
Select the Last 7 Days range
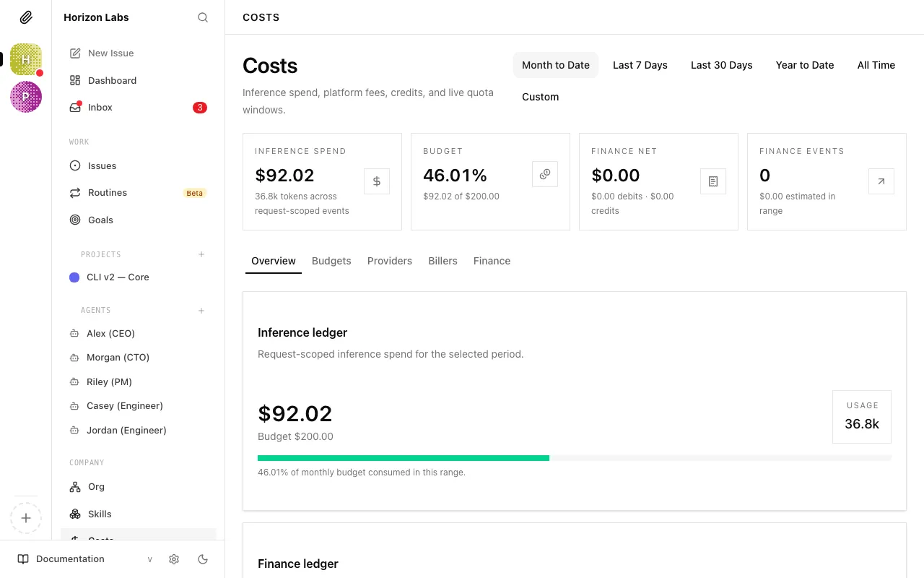(x=640, y=65)
